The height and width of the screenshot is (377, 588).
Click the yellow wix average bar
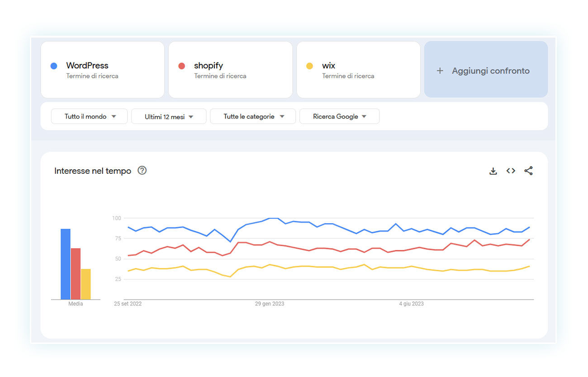tap(86, 284)
